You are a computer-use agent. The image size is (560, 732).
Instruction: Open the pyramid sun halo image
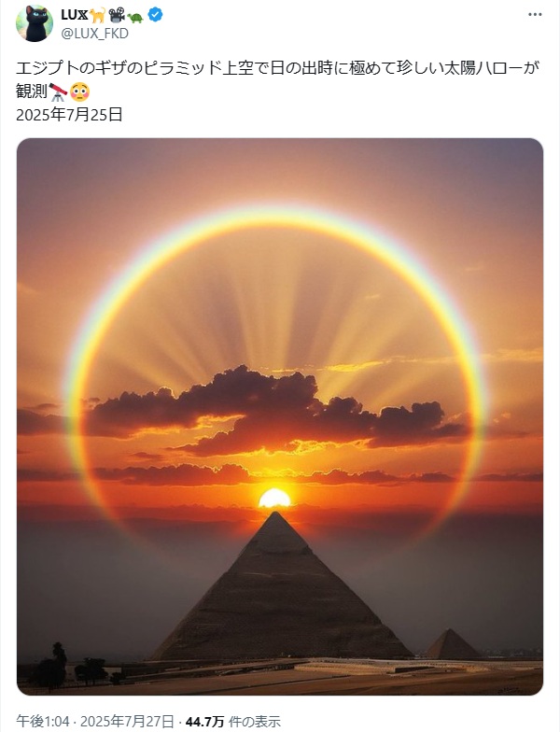click(280, 416)
